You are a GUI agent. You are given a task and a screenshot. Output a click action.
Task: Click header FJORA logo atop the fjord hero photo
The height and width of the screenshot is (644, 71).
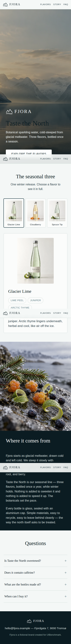(11, 5)
